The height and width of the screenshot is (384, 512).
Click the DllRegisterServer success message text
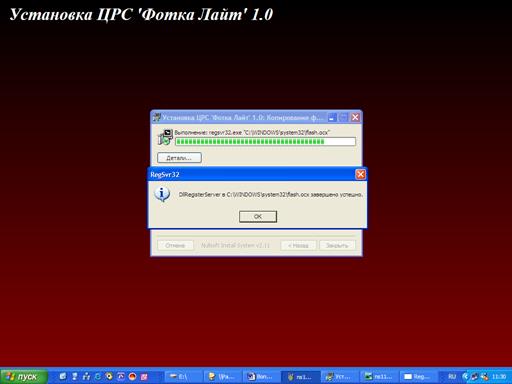(x=270, y=194)
